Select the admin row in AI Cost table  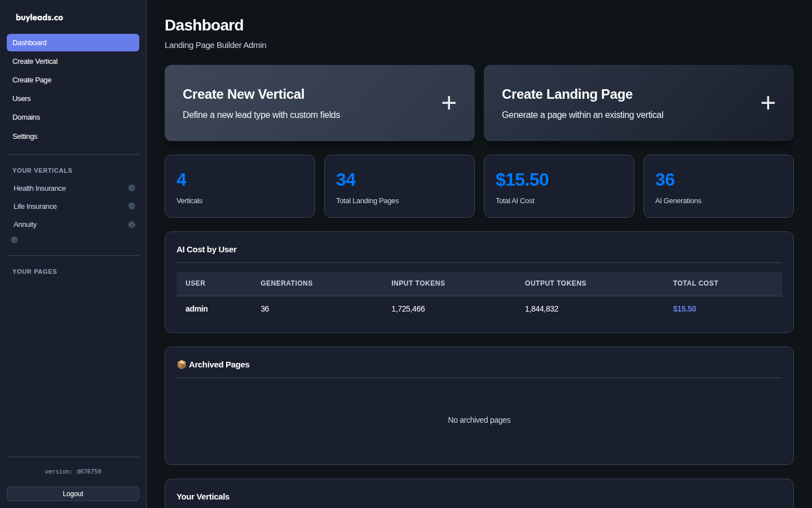coord(395,309)
